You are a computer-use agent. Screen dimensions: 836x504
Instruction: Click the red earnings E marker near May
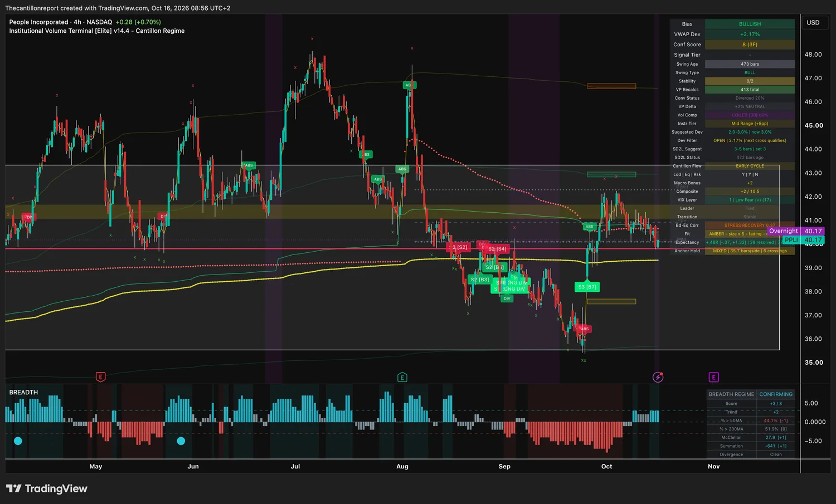click(101, 377)
